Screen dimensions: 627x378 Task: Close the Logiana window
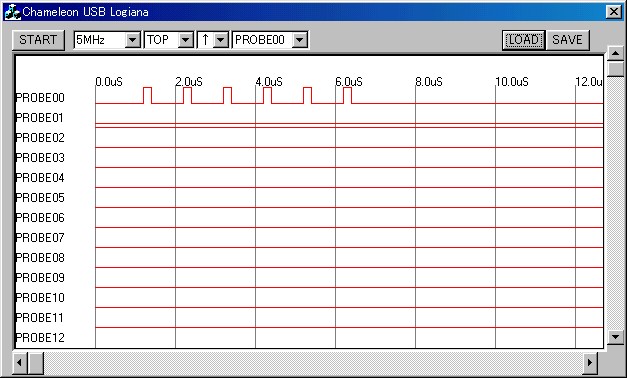click(613, 12)
